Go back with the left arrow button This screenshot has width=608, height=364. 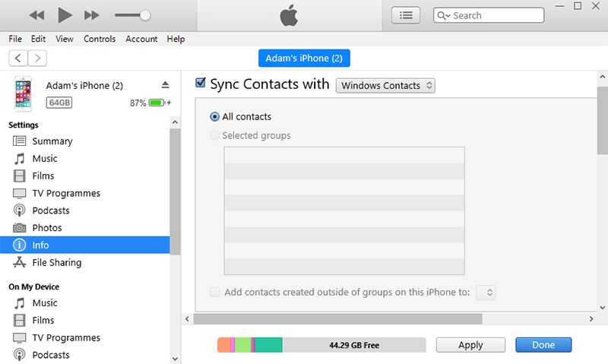[x=17, y=59]
